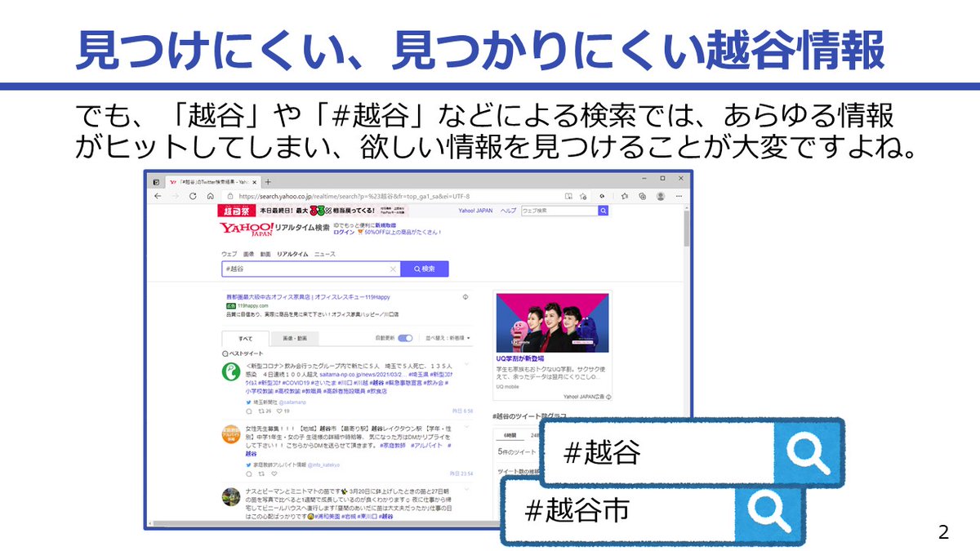The image size is (980, 551).
Task: Open the tab actions menu icon left of the tab
Action: click(156, 181)
